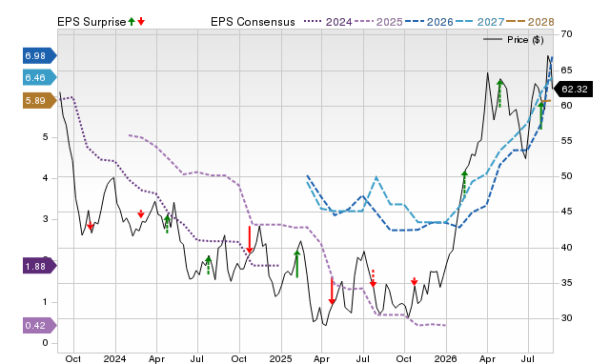The width and height of the screenshot is (610, 364).
Task: Click the 5.89 EPS value tag
Action: (x=40, y=101)
